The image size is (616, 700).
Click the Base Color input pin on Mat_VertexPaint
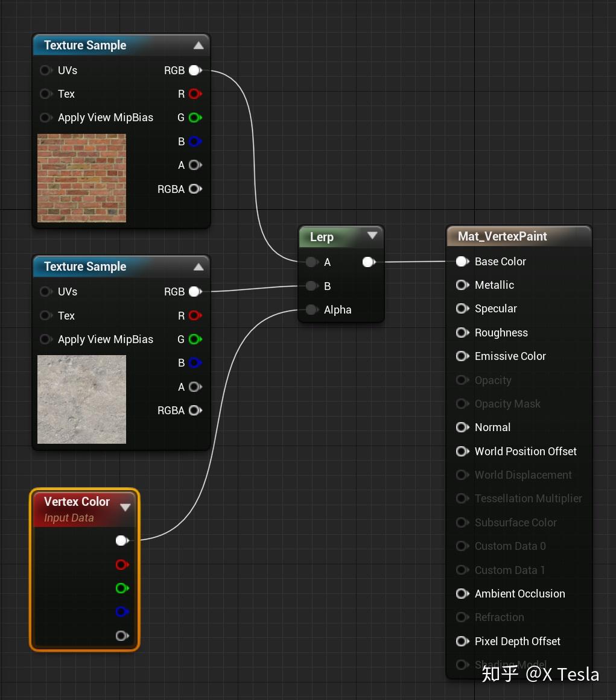462,262
